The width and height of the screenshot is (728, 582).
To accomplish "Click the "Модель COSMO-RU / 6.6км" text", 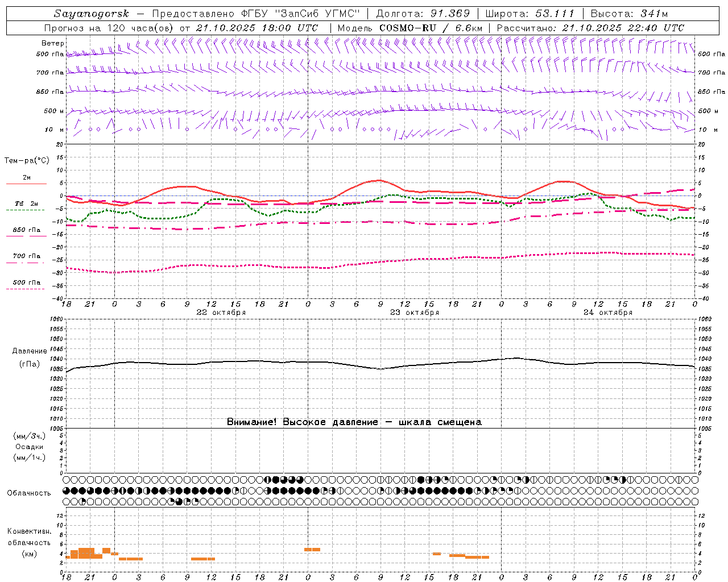I will pyautogui.click(x=410, y=28).
